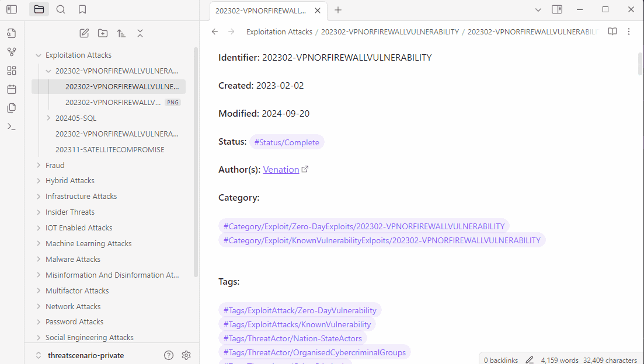Toggle the right sidebar icon
This screenshot has height=364, width=644.
[x=557, y=9]
